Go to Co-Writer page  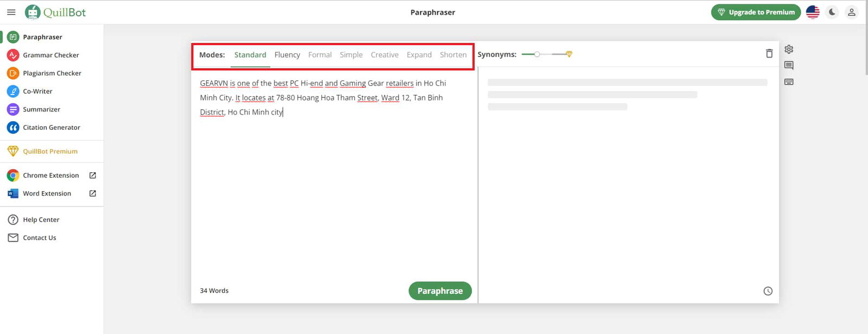(x=37, y=91)
